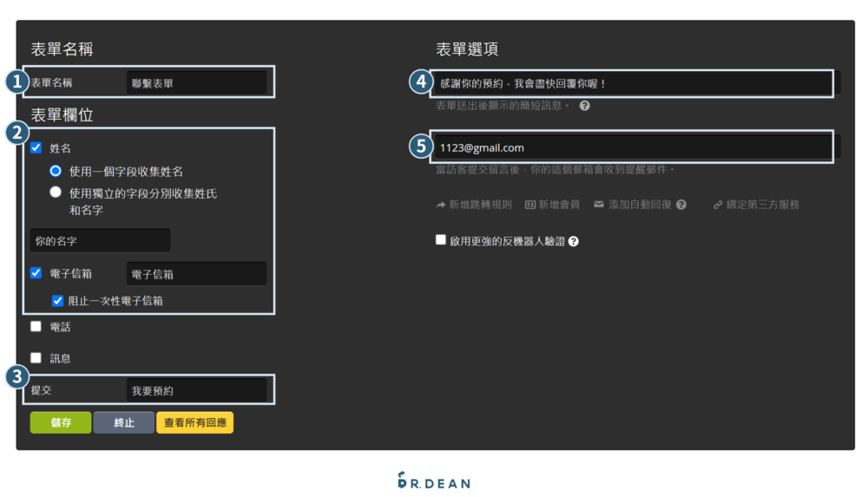Click the help icon beside 啟用更強的反機器人驗證
Screen dimensions: 868x497
(x=574, y=241)
